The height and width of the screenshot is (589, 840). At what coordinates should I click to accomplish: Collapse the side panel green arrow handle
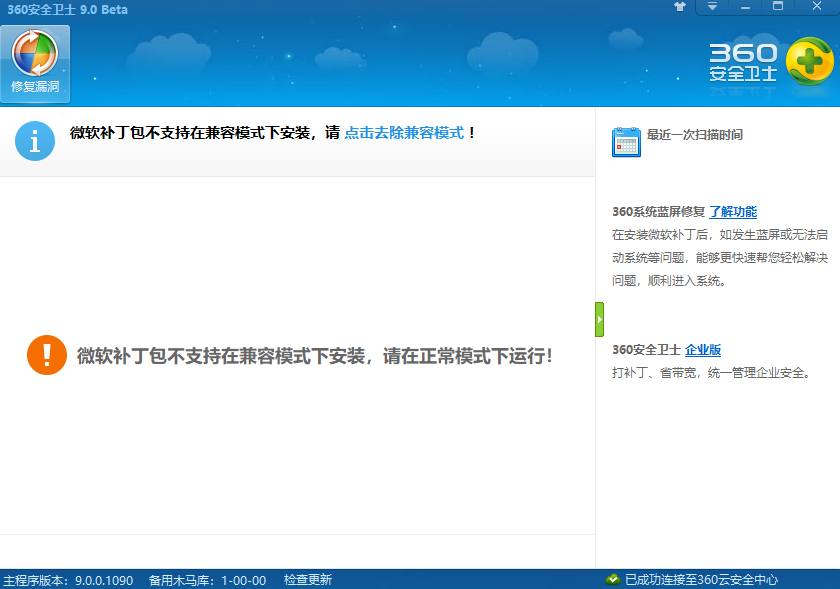pos(599,319)
